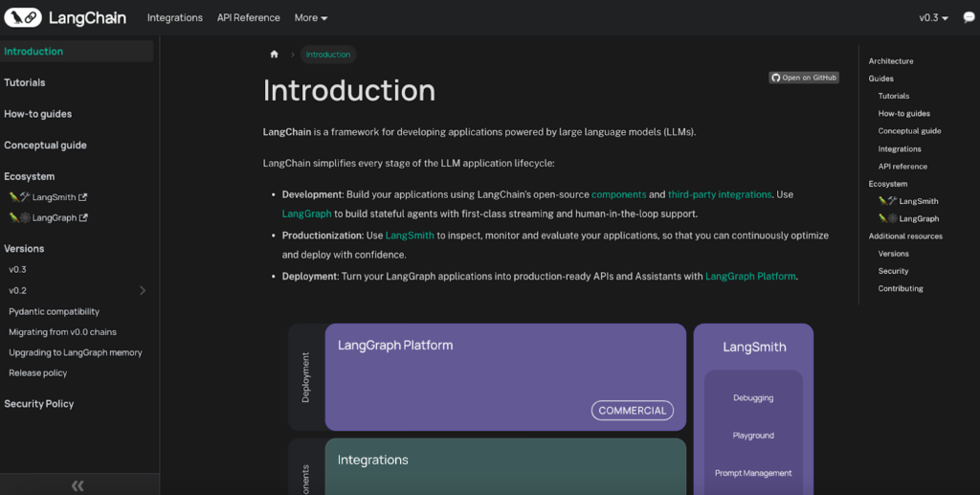Image resolution: width=980 pixels, height=495 pixels.
Task: Click LangGraph Platform box in diagram
Action: [x=505, y=377]
